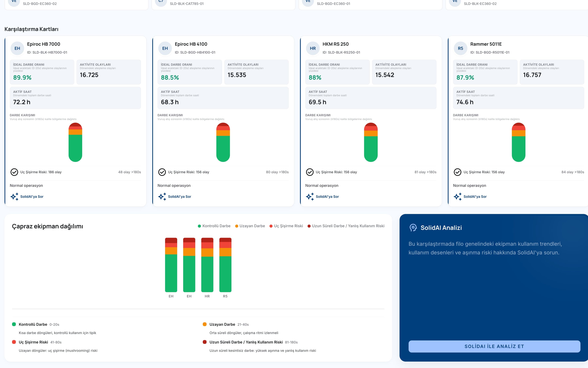Click the Epiroc HB 7000 darbe karışımı bar
The image size is (588, 368).
[75, 142]
